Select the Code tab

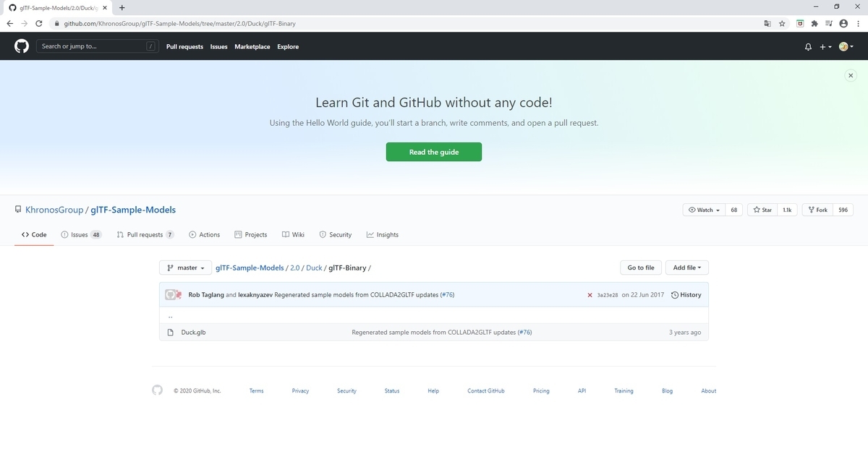click(x=34, y=235)
